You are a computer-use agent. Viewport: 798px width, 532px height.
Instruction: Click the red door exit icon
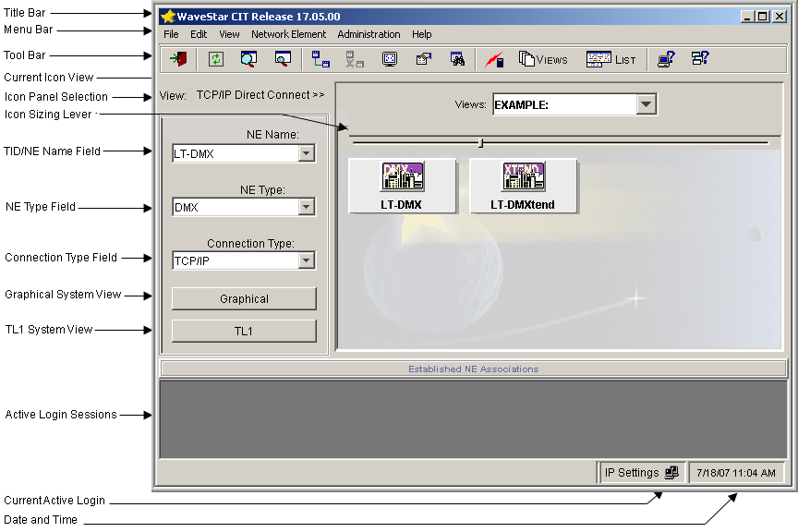(x=178, y=59)
